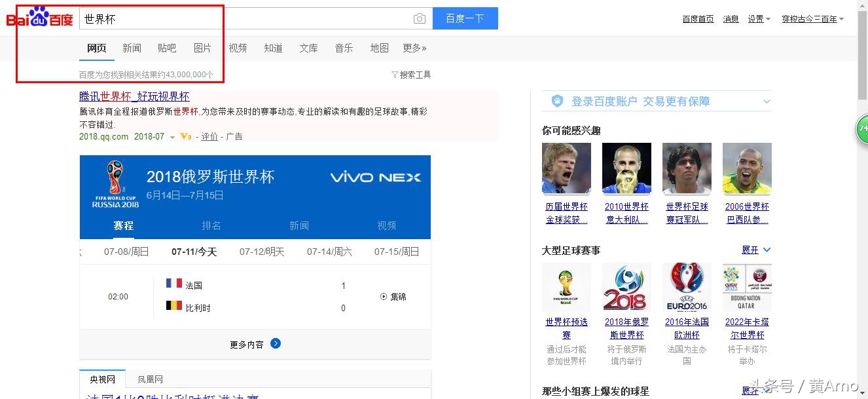Click the Baidu logo

click(40, 18)
